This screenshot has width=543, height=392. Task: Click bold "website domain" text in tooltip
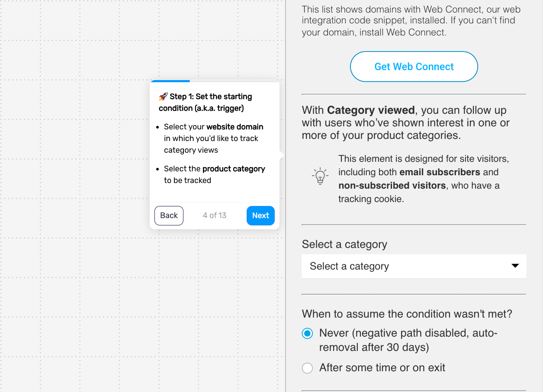[235, 127]
